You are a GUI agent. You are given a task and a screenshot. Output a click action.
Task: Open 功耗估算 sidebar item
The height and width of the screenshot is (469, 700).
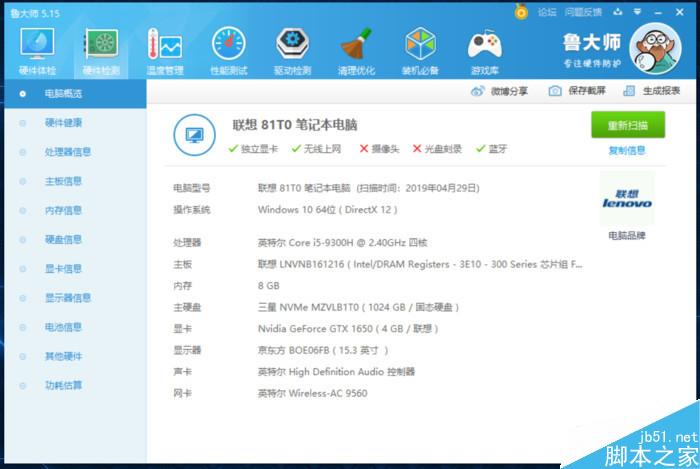(x=75, y=385)
